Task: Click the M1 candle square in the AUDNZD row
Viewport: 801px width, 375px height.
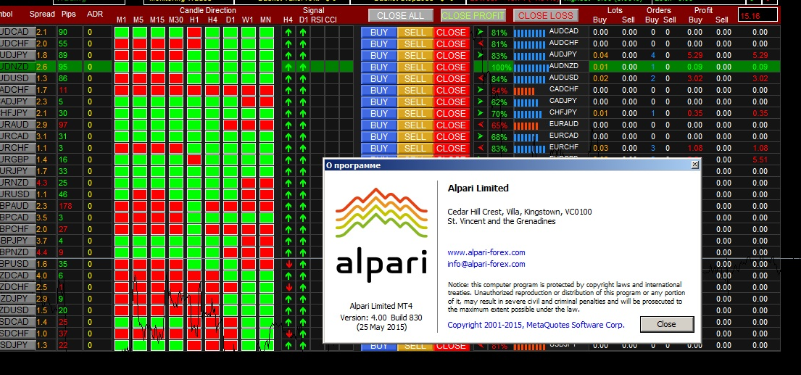Action: pos(122,67)
